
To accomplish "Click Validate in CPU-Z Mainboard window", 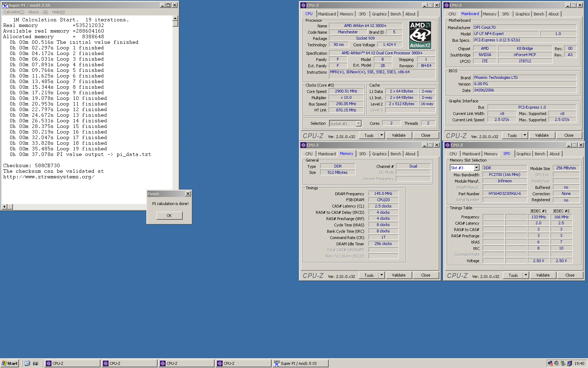I will (542, 135).
